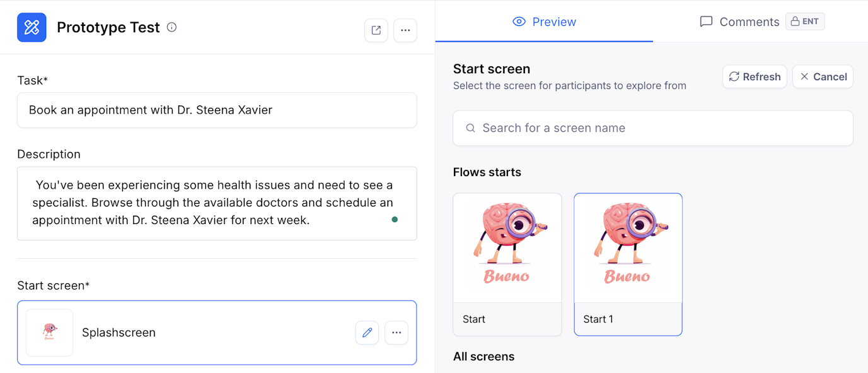Select the Start flow thumbnail
868x373 pixels.
tap(507, 264)
